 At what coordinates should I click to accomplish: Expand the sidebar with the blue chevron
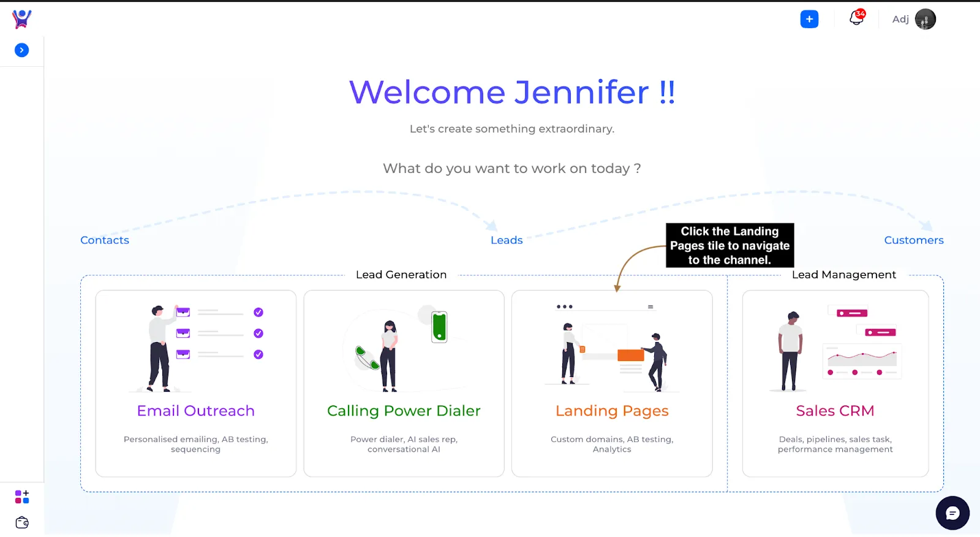pyautogui.click(x=21, y=50)
